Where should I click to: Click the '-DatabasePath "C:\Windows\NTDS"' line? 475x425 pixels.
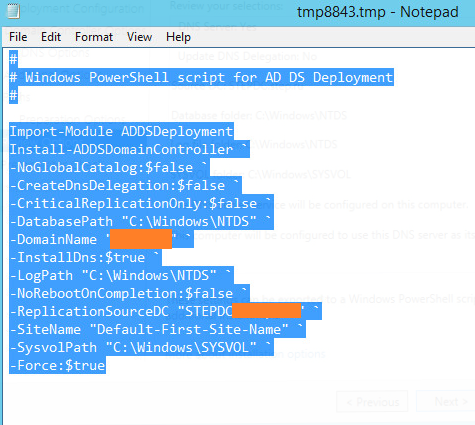pos(141,221)
